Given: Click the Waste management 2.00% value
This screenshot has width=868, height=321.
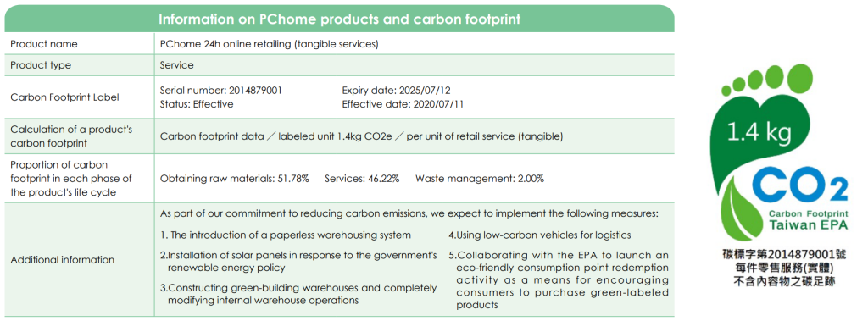Looking at the screenshot, I should [480, 179].
